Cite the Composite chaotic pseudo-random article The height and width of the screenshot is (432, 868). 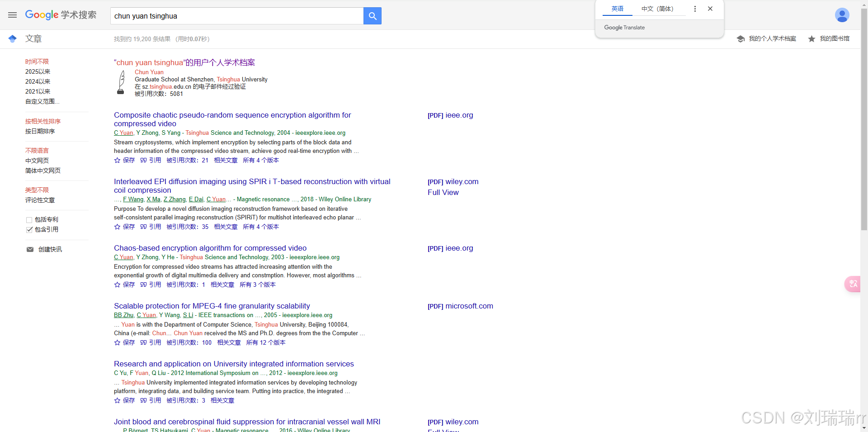[151, 160]
